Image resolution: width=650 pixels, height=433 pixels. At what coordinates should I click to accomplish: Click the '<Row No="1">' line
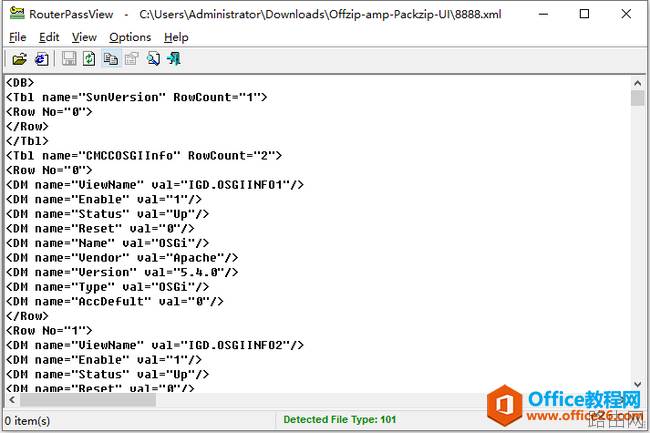(49, 330)
